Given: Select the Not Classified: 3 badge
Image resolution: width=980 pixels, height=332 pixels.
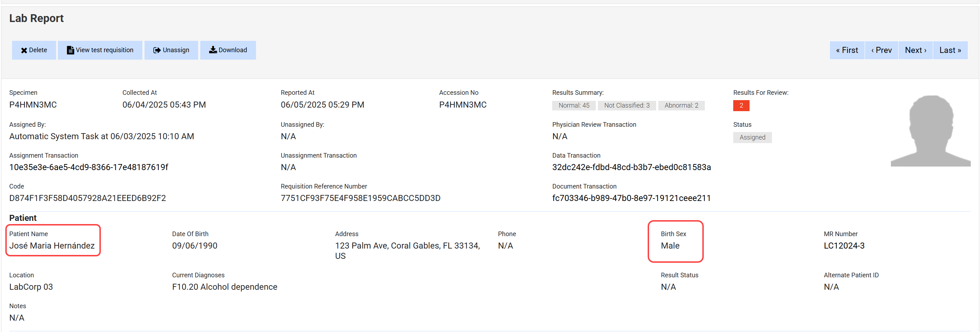Looking at the screenshot, I should (x=626, y=105).
